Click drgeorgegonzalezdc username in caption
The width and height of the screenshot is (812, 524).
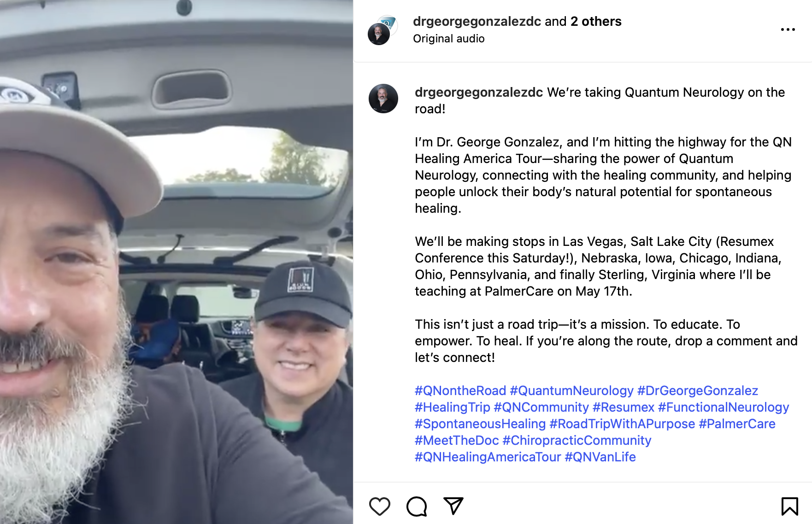pyautogui.click(x=479, y=92)
